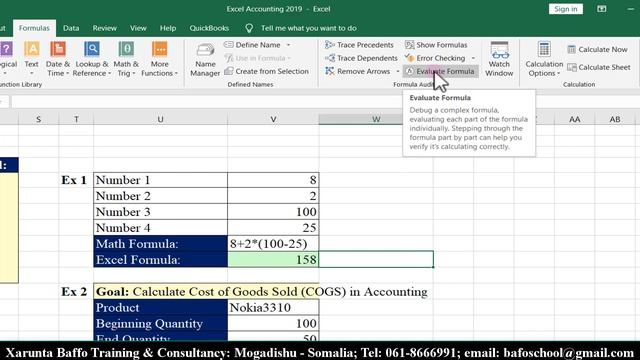Click Create from Selection
Image resolution: width=640 pixels, height=360 pixels.
(x=267, y=71)
